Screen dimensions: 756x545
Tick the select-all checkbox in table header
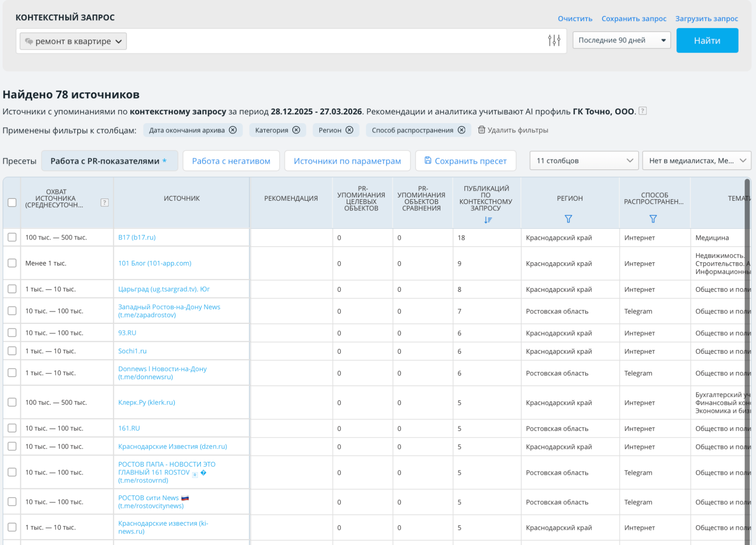[12, 203]
